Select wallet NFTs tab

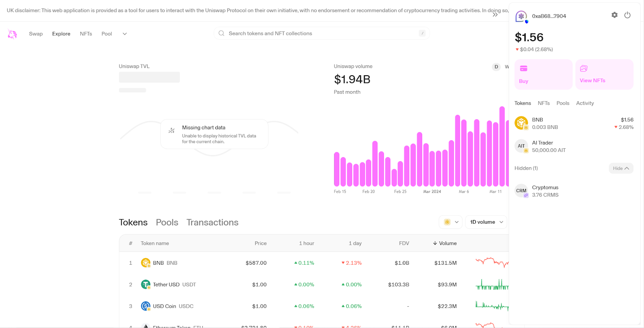point(544,103)
